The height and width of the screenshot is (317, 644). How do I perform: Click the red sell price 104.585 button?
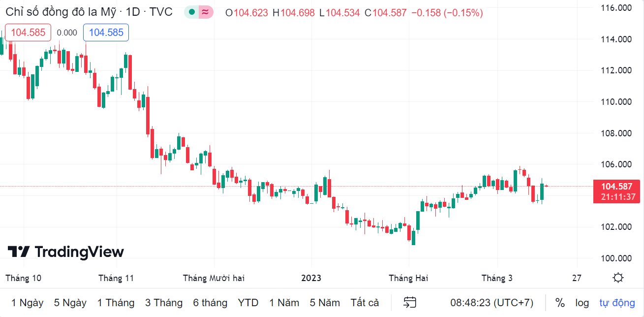pyautogui.click(x=28, y=33)
